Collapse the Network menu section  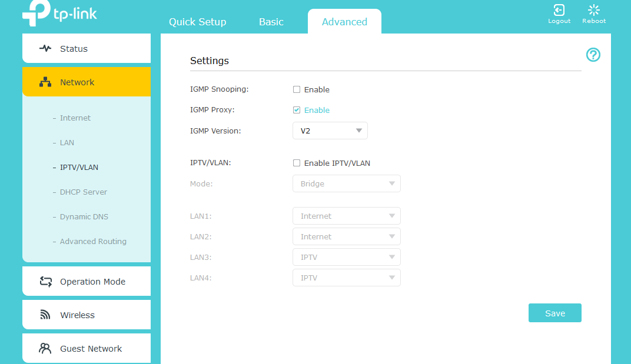(x=87, y=82)
